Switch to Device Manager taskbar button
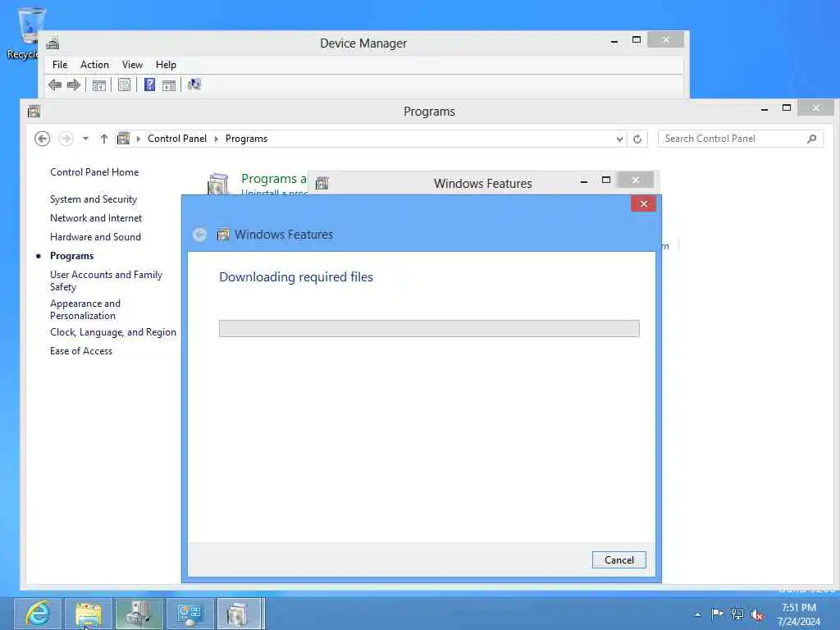This screenshot has width=840, height=630. point(139,614)
